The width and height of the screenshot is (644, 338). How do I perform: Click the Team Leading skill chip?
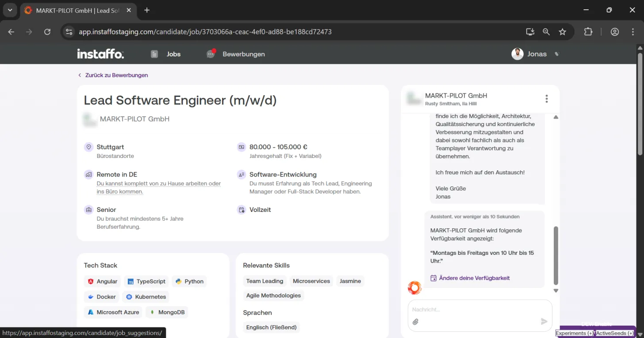(264, 281)
